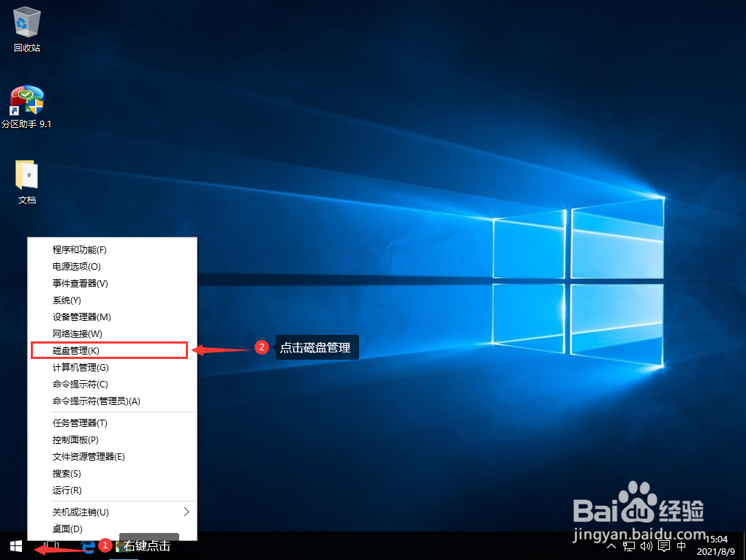Expand the 关机或注销(U) submenu arrow
Viewport: 746px width, 560px height.
pos(186,512)
